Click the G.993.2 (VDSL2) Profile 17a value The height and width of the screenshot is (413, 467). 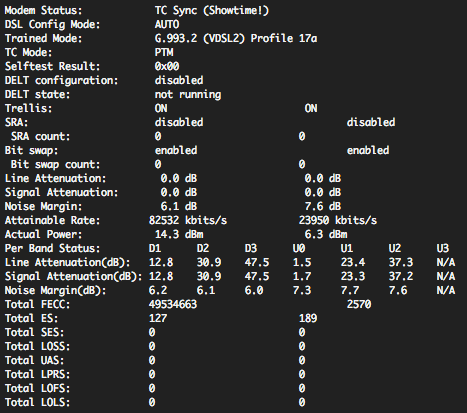pyautogui.click(x=236, y=39)
